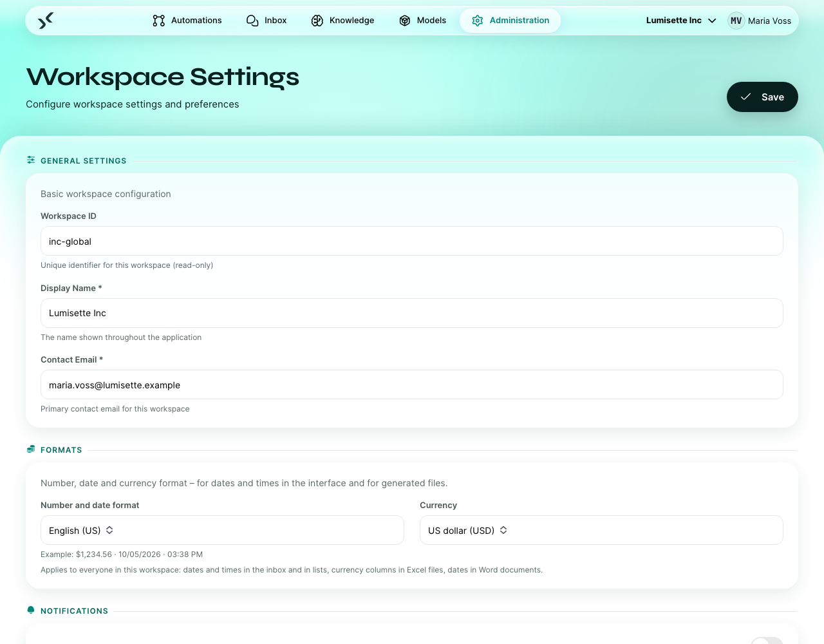The height and width of the screenshot is (644, 824).
Task: Click the 'Basic workspace configuration' description
Action: [106, 194]
